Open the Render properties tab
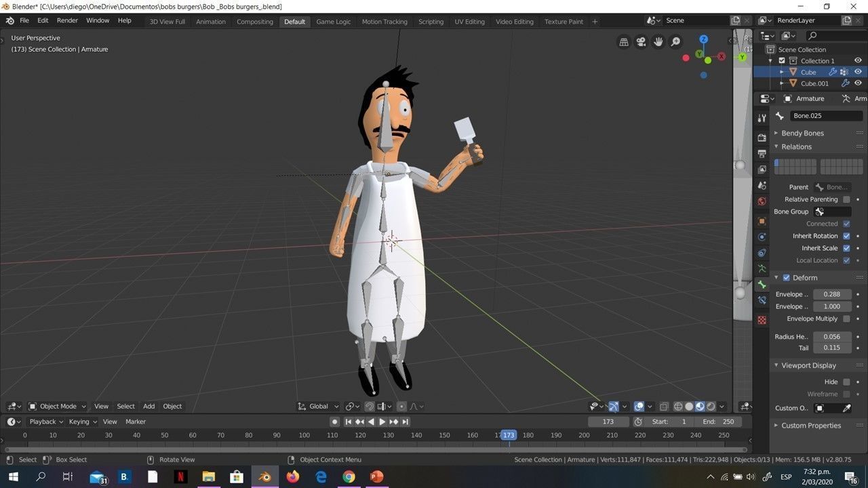Viewport: 868px width, 488px height. pos(762,138)
